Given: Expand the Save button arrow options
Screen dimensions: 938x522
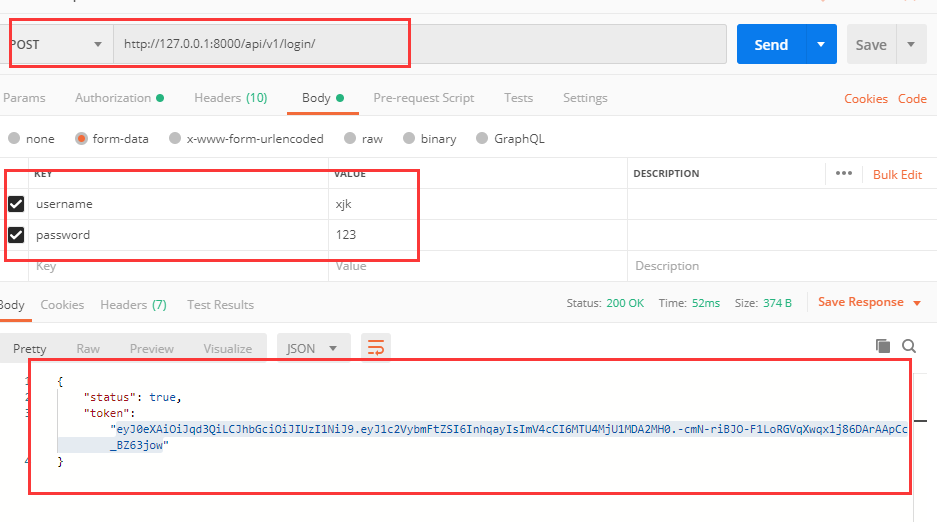Looking at the screenshot, I should coord(911,44).
